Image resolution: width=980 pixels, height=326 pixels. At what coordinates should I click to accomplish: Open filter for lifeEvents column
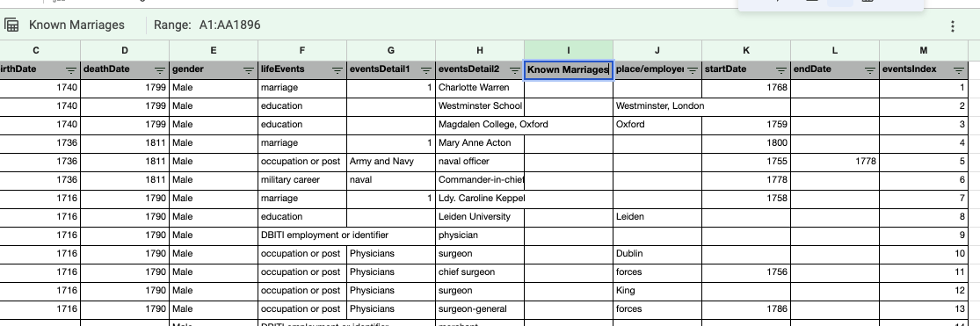click(338, 70)
